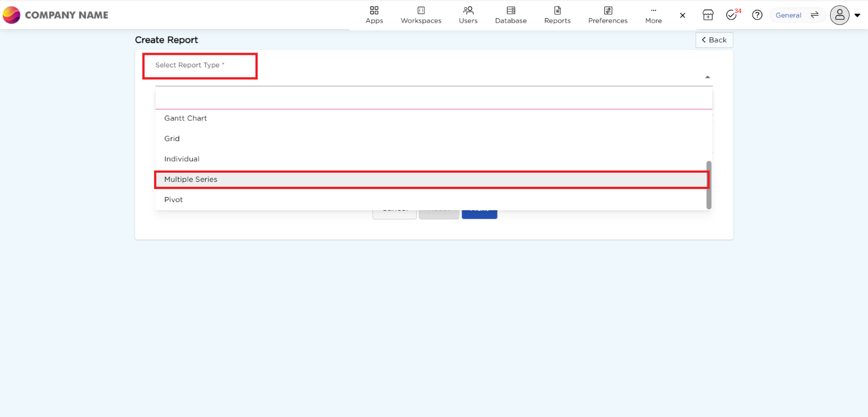Screen dimensions: 868x417
Task: Open the user profile avatar
Action: click(839, 15)
